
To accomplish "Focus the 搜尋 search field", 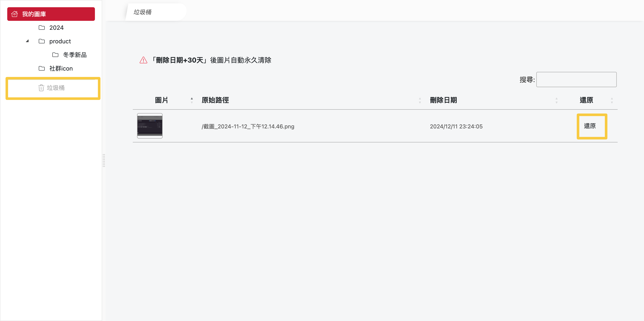I will (576, 80).
